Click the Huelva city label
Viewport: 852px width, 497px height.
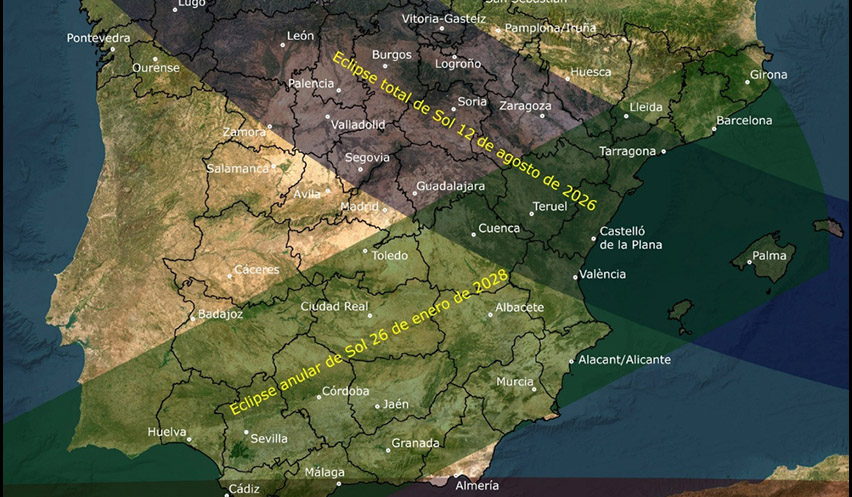(167, 432)
